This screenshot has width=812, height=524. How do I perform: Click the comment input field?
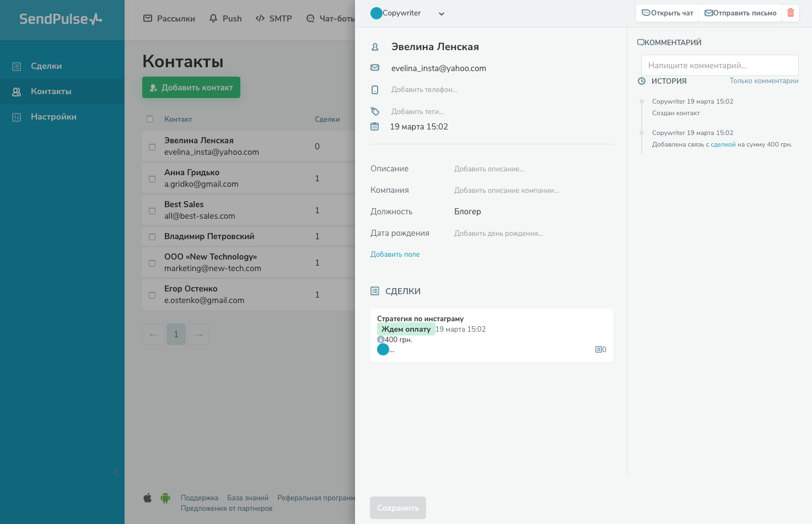(719, 65)
